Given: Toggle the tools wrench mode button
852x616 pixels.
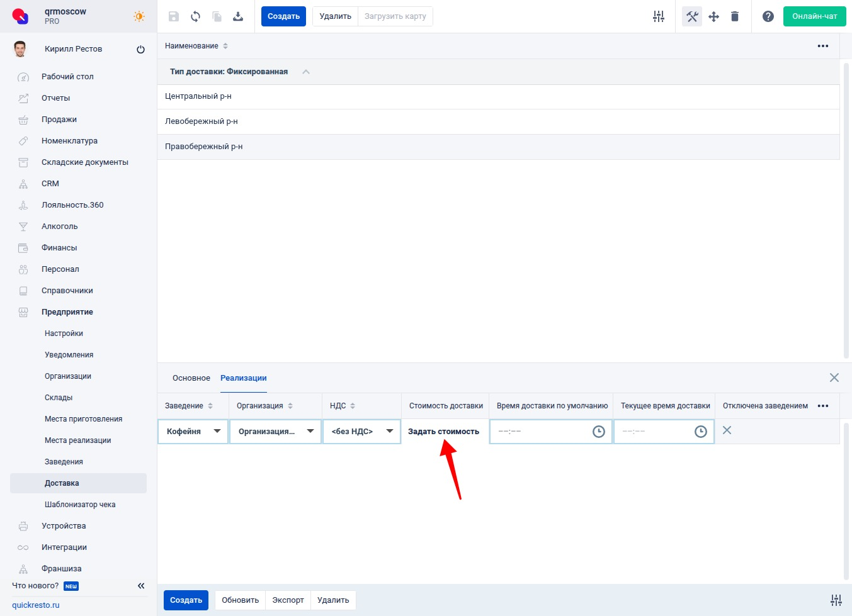Looking at the screenshot, I should [692, 16].
